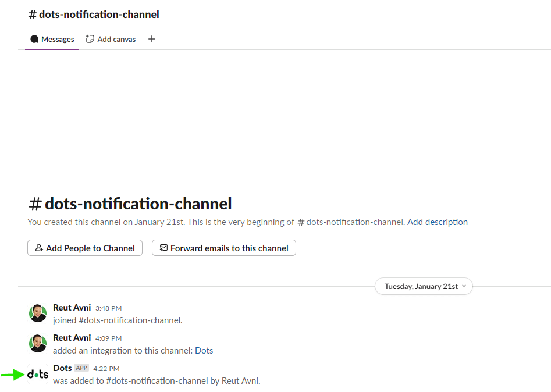Click the Add description link
The width and height of the screenshot is (551, 392).
[x=438, y=222]
